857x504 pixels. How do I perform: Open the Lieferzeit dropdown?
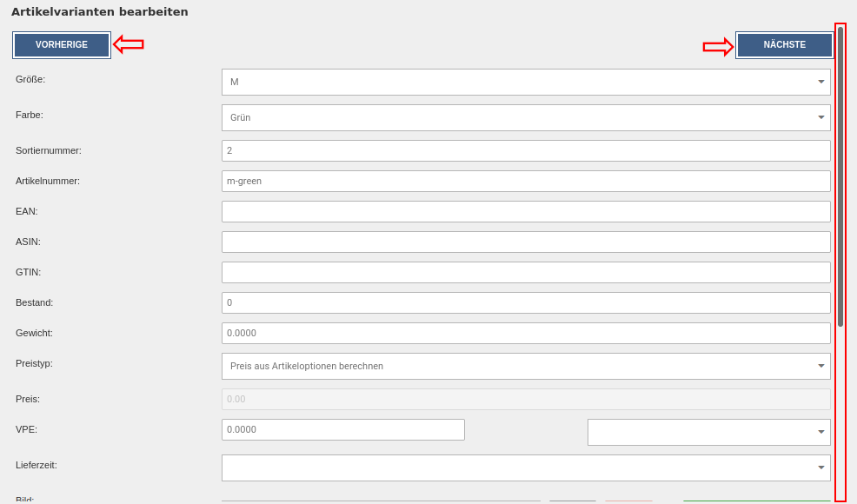pos(526,468)
